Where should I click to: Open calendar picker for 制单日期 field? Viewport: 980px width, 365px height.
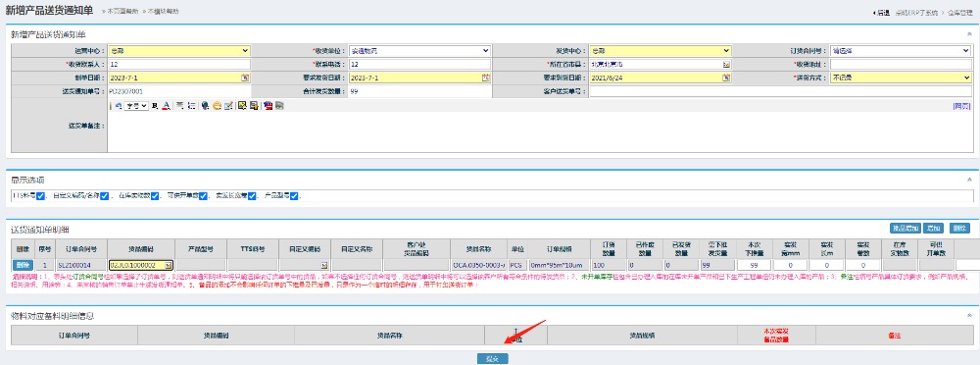pos(245,78)
